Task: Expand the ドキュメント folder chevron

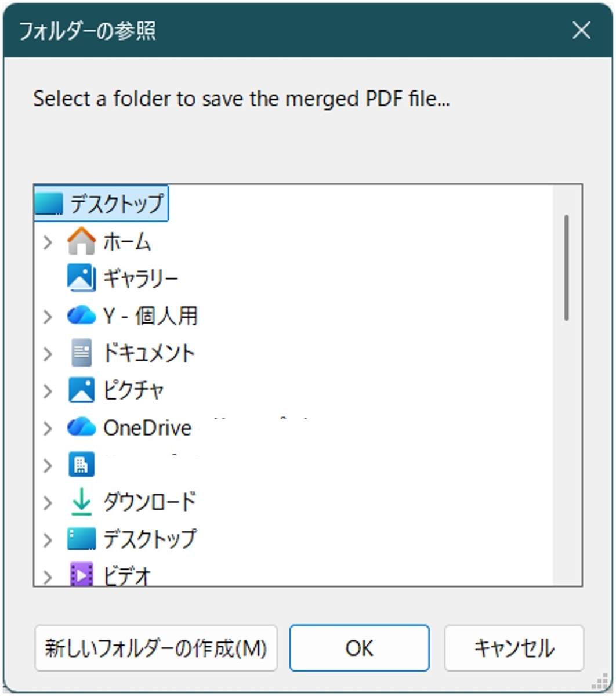Action: click(x=48, y=354)
